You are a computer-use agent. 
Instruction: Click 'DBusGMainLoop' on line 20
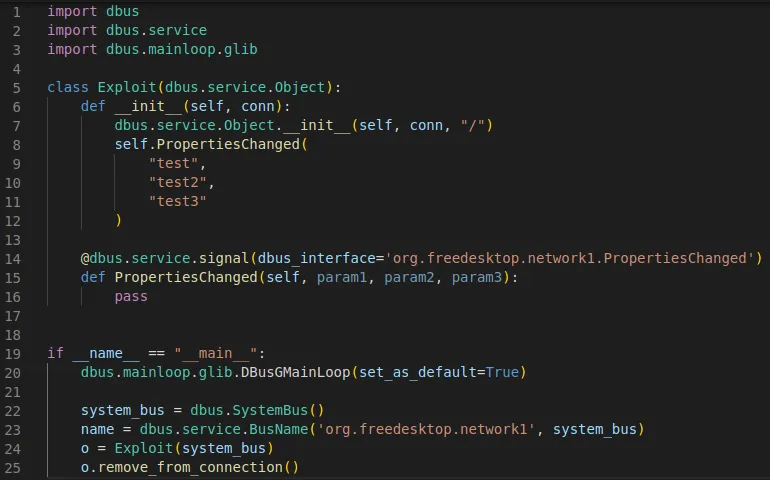tap(296, 372)
